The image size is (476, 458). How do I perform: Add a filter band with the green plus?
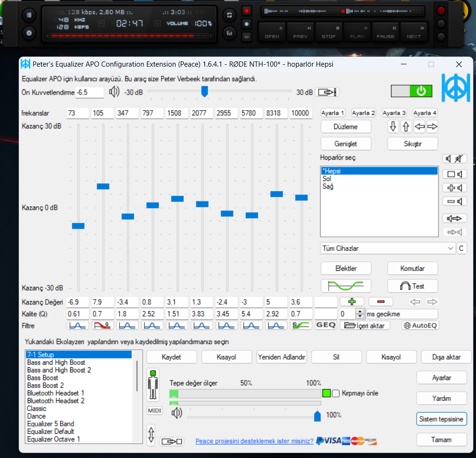[352, 302]
